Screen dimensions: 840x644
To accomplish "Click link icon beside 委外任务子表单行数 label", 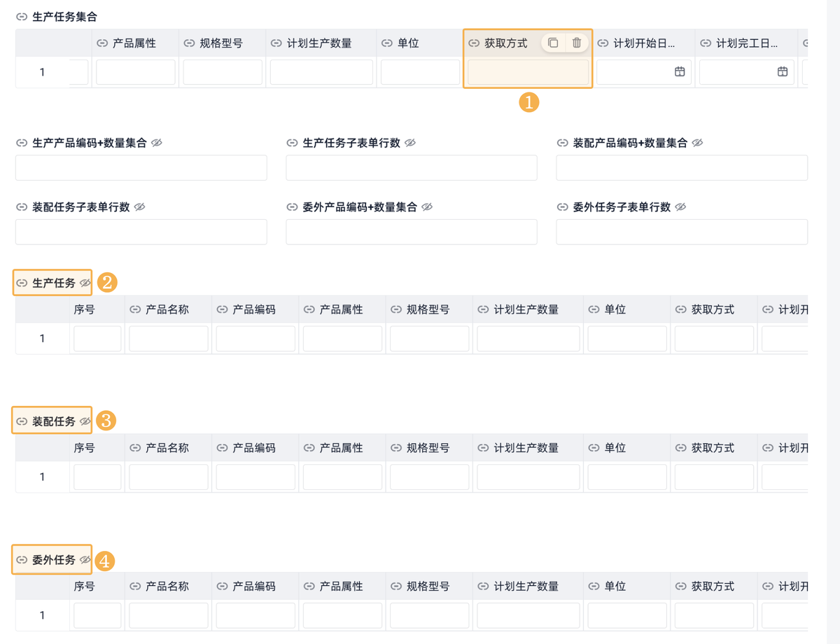I will pos(563,207).
